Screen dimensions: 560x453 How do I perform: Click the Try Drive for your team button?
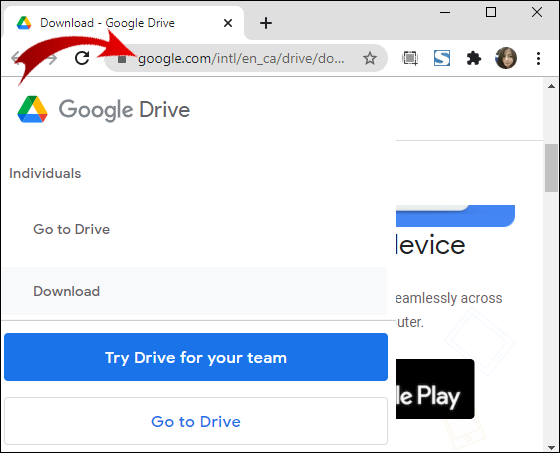pos(196,357)
